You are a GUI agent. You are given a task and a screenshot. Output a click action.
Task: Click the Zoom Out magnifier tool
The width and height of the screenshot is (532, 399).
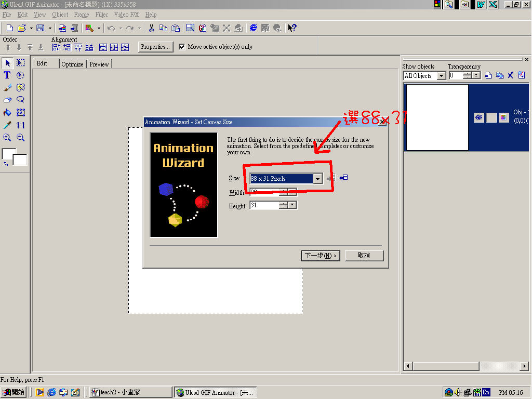pos(20,137)
